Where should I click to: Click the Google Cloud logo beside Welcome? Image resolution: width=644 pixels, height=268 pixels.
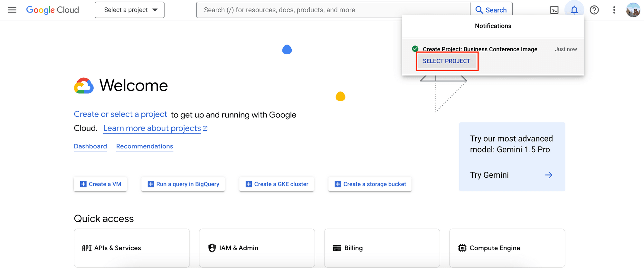pyautogui.click(x=84, y=85)
